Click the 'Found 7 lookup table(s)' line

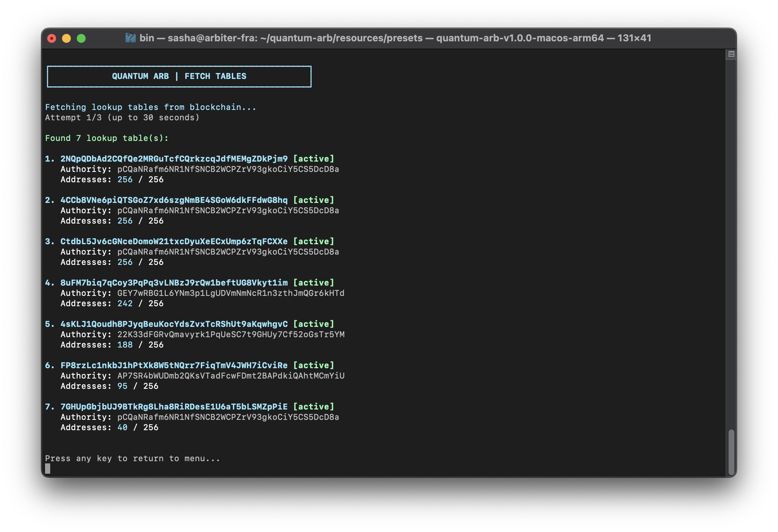[107, 138]
